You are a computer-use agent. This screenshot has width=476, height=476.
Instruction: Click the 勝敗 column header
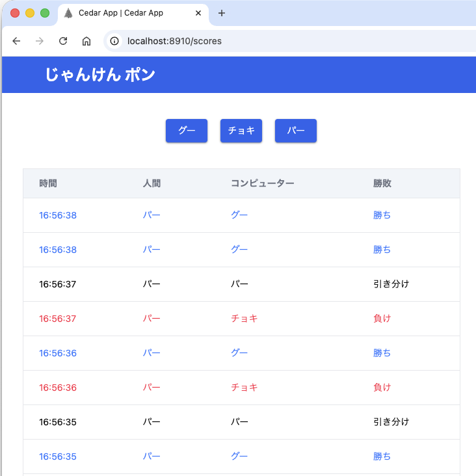[x=382, y=184]
